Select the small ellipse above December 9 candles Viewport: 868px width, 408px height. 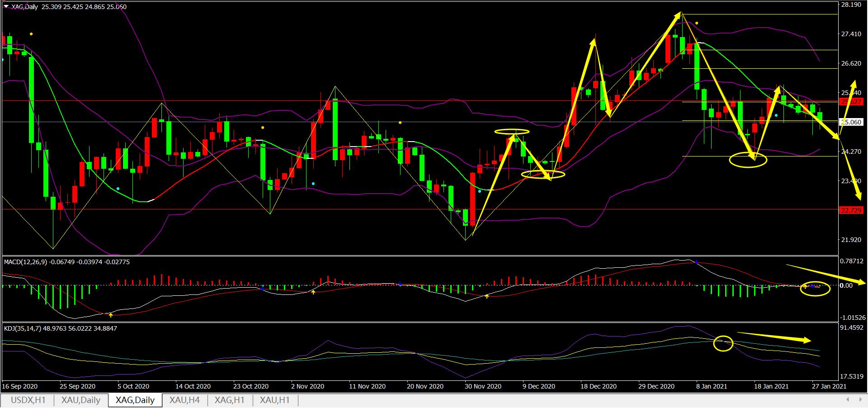pyautogui.click(x=512, y=132)
